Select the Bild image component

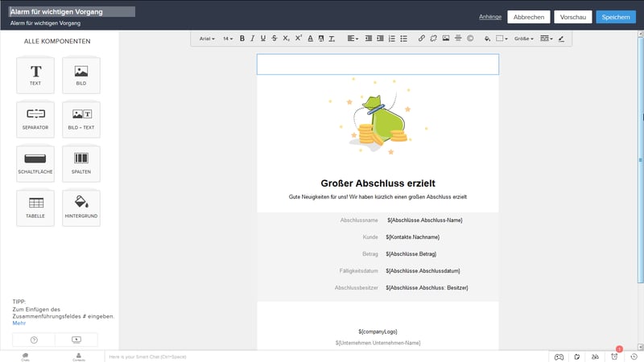pos(81,75)
